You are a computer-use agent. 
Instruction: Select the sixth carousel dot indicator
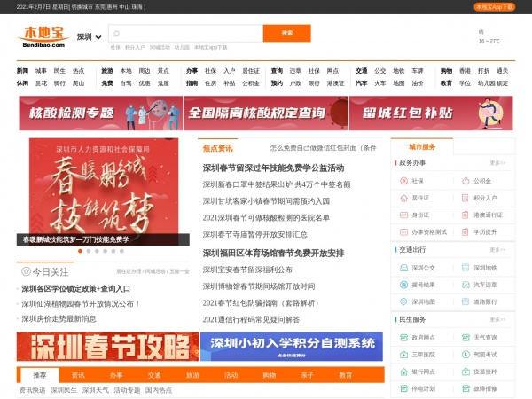121,251
